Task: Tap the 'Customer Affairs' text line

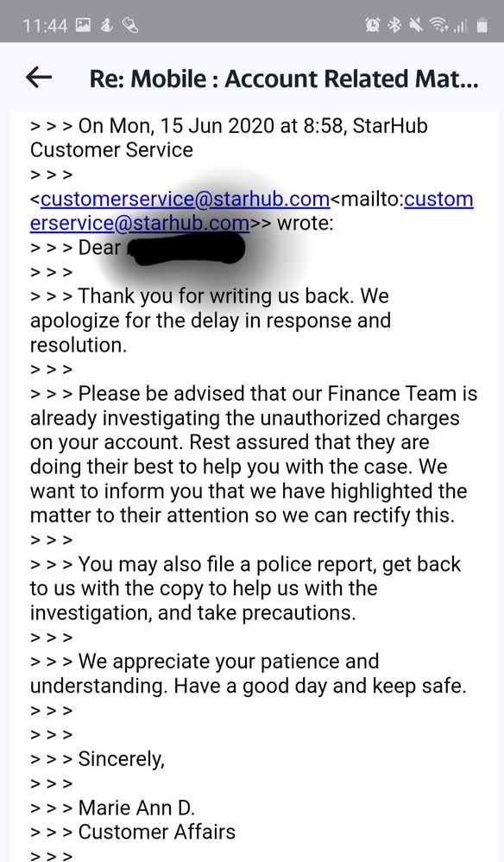Action: (156, 832)
